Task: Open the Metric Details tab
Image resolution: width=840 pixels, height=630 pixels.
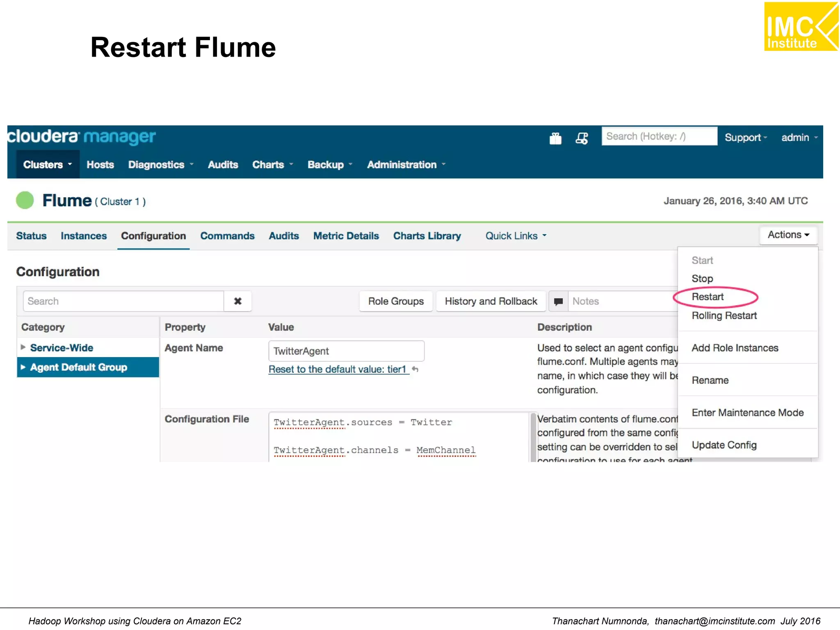Action: 346,236
